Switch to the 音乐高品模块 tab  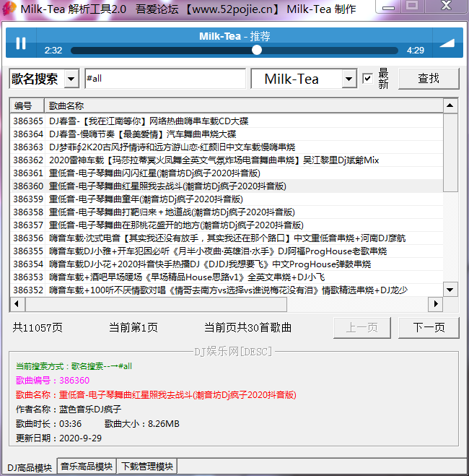87,466
